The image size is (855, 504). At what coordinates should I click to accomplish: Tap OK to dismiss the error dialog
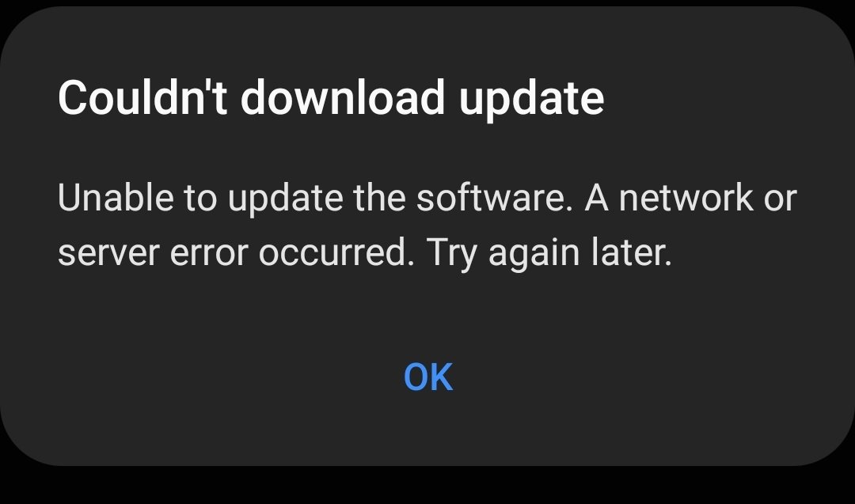(x=428, y=377)
